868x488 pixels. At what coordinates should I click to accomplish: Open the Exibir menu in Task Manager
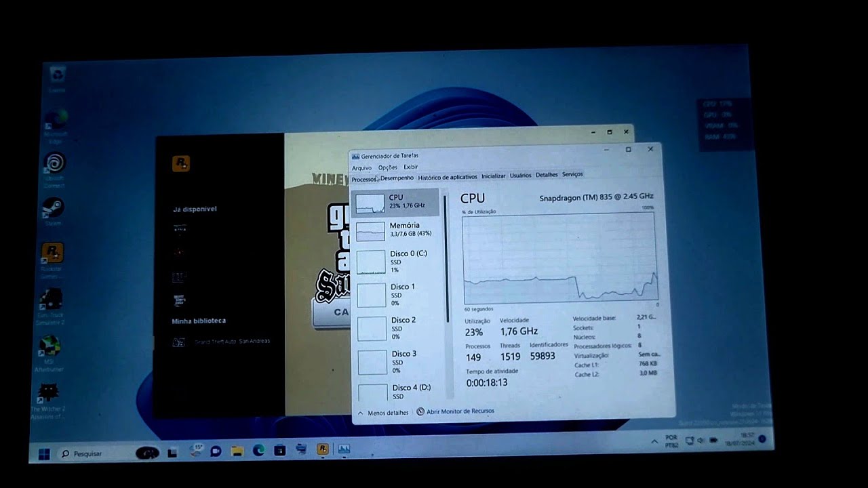pyautogui.click(x=411, y=167)
